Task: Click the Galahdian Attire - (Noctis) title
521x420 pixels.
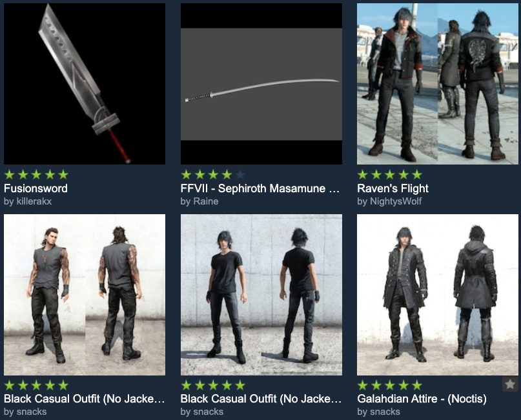Action: (422, 399)
